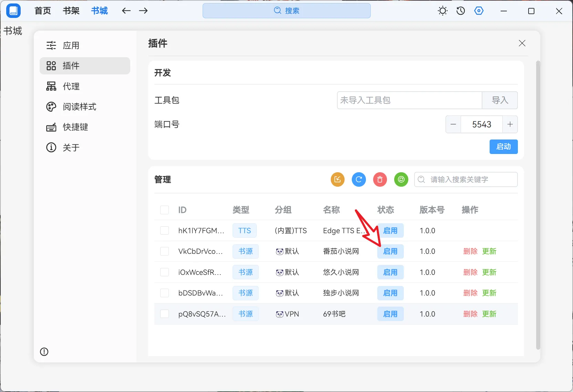
Task: Toggle 启用 status for 69书吧
Action: 390,314
